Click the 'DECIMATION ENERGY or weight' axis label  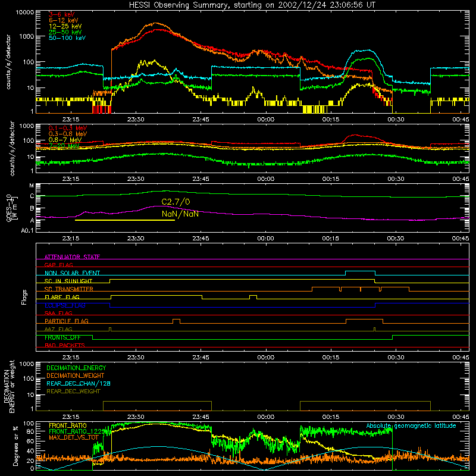[x=9, y=386]
